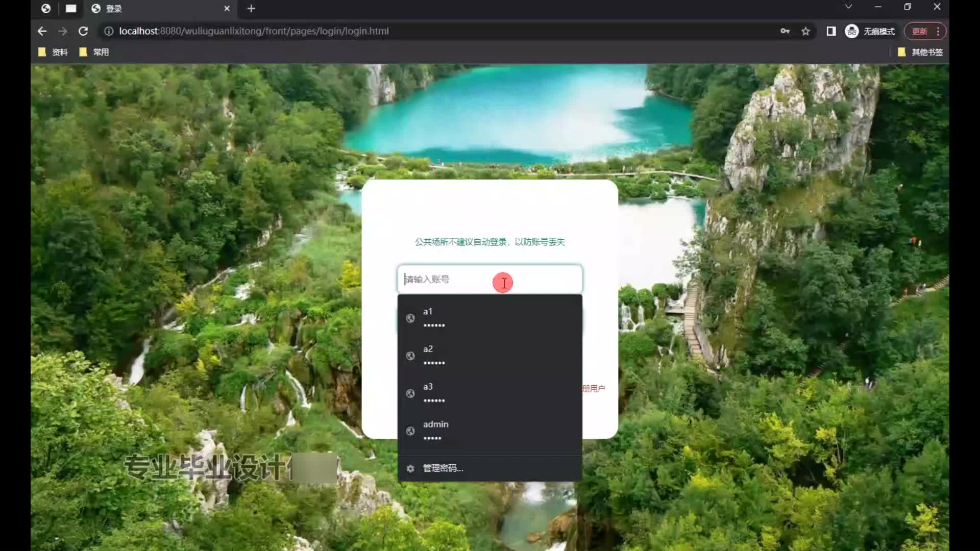Click the globe icon beside a1
Viewport: 980px width, 551px height.
[x=410, y=318]
